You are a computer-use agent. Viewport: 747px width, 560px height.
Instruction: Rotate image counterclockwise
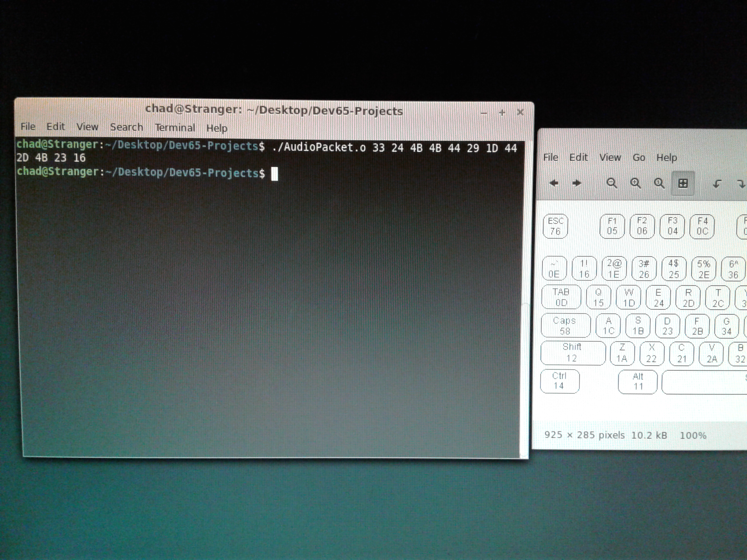pos(717,184)
